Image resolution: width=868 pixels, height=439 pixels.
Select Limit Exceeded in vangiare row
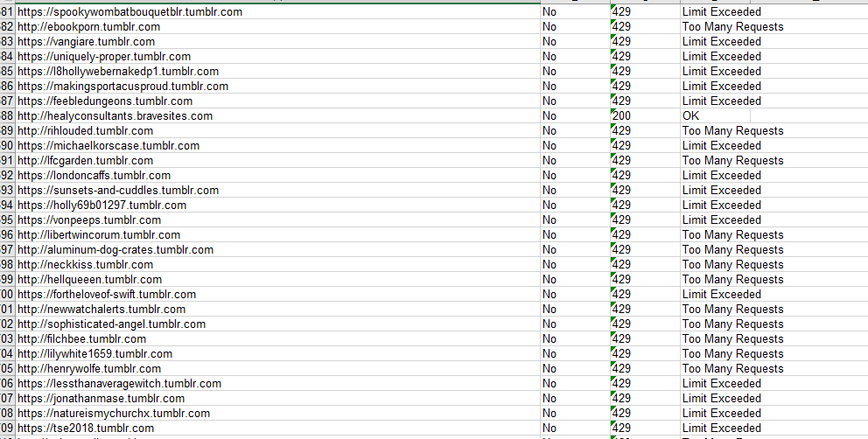[722, 41]
